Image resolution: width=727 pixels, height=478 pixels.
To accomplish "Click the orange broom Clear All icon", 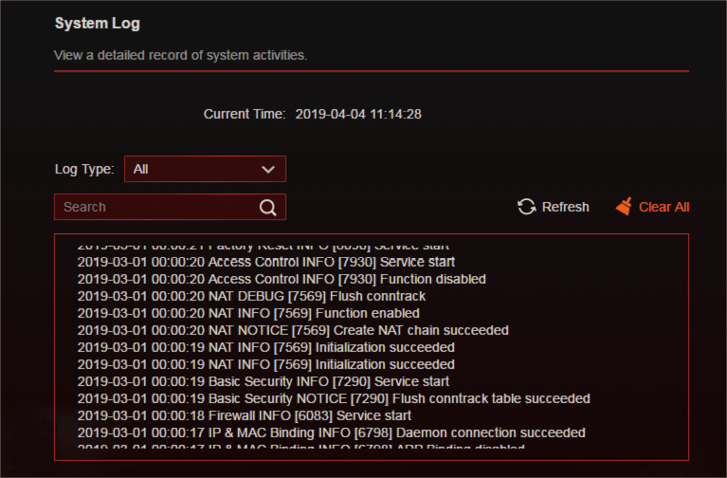I will pos(624,206).
